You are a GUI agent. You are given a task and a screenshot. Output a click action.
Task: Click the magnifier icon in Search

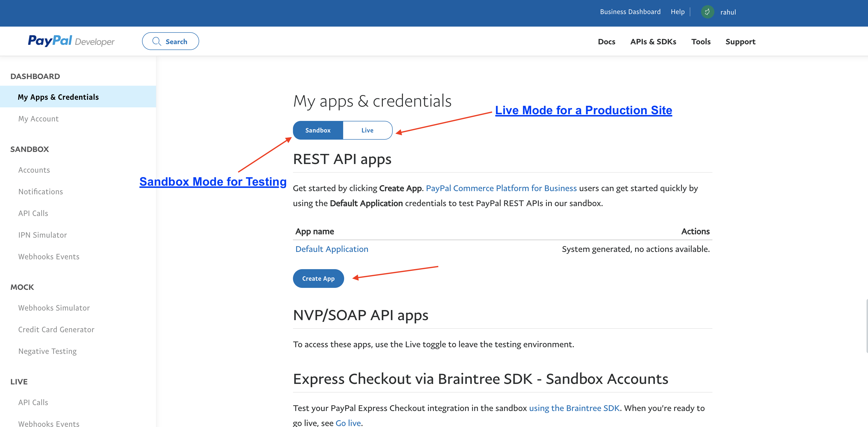coord(157,41)
